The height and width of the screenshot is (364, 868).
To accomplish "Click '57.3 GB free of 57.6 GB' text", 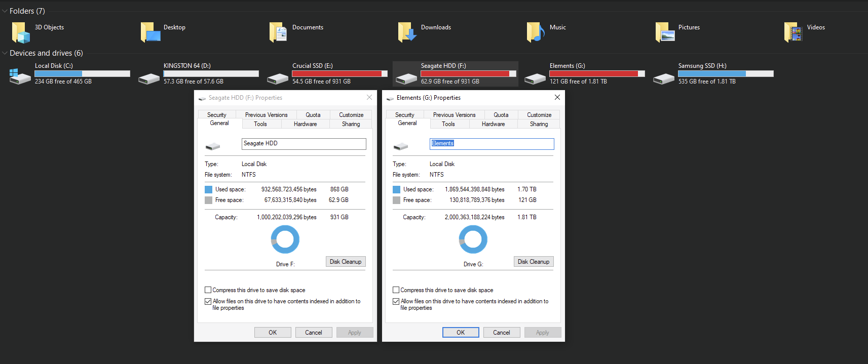I will point(194,82).
